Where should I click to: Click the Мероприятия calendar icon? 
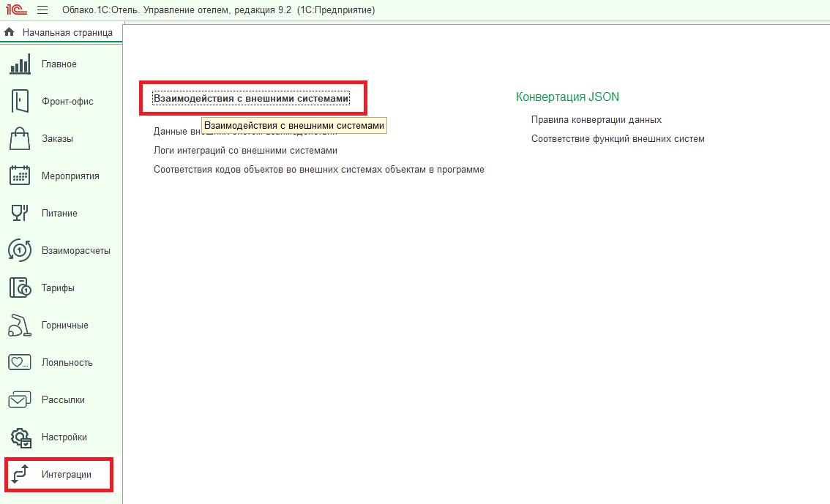20,176
